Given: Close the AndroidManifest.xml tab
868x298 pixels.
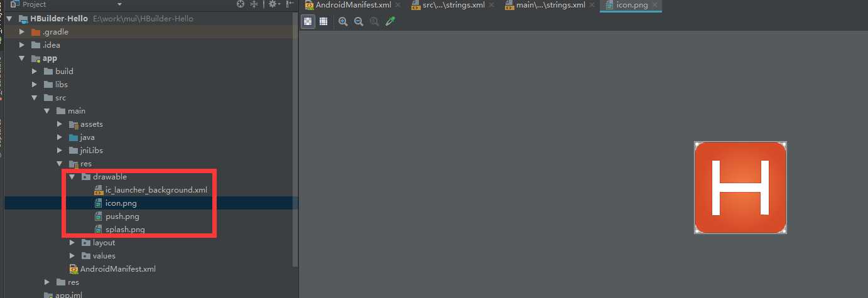Looking at the screenshot, I should [398, 5].
